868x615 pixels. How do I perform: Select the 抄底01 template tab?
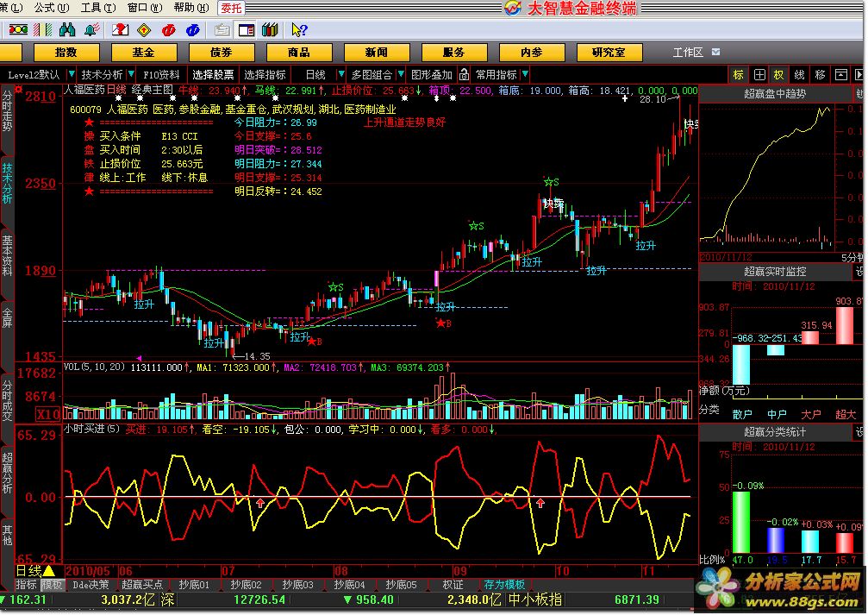[x=194, y=585]
